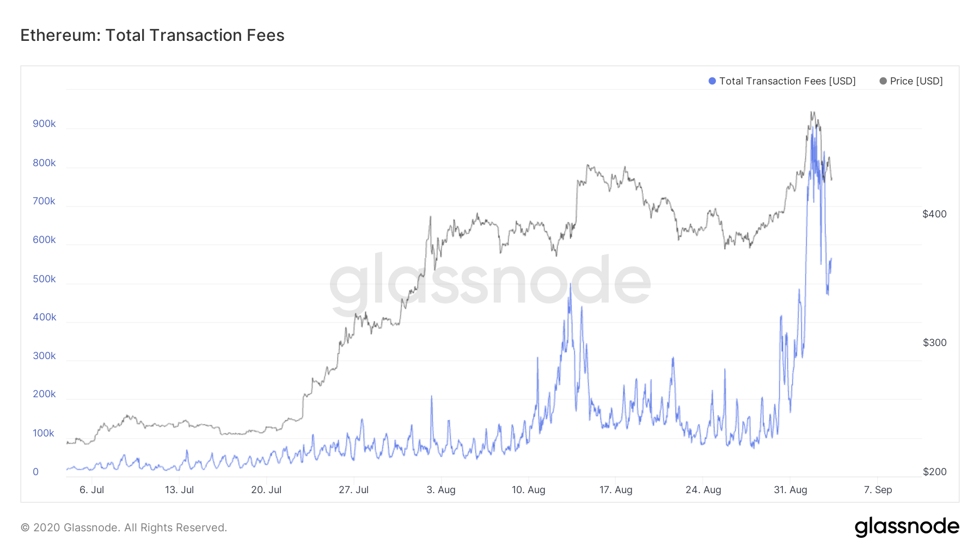Select the 3. Aug date label

[x=441, y=490]
